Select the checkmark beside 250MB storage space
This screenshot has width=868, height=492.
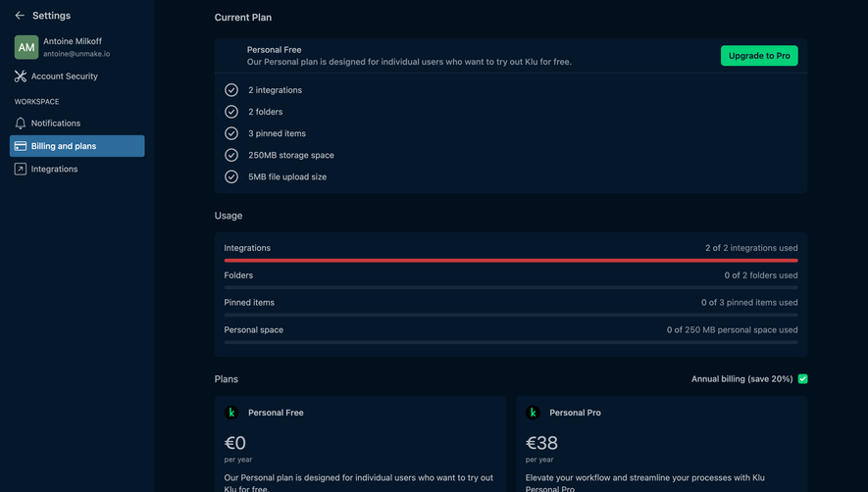coord(231,155)
